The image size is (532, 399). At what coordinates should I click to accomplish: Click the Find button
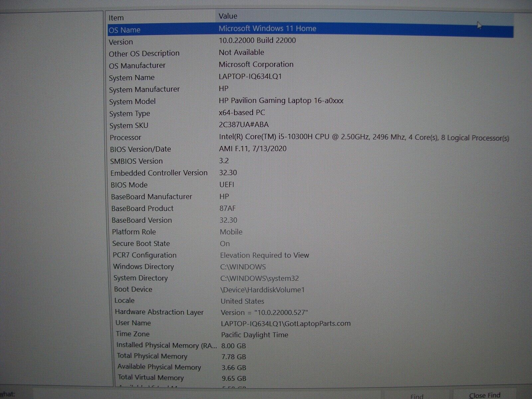[x=416, y=396]
